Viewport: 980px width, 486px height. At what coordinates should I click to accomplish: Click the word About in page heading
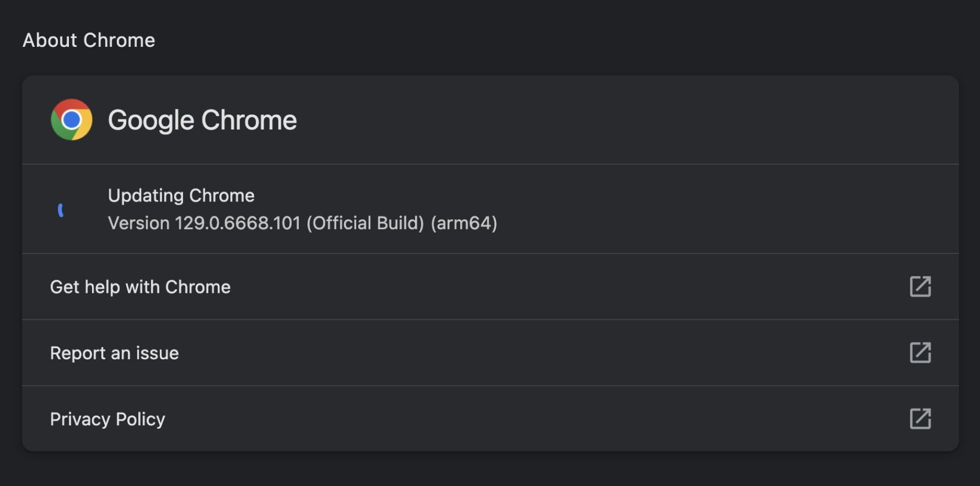point(50,41)
